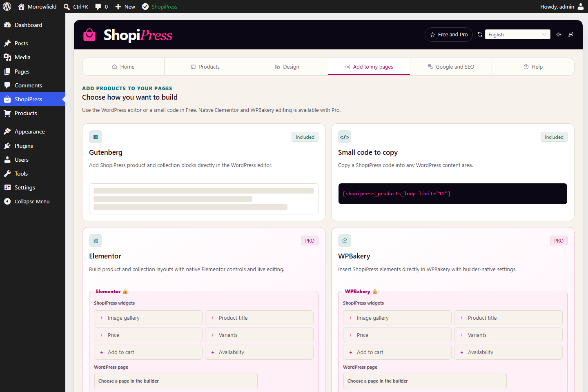This screenshot has height=392, width=588.
Task: Switch to the Design tab
Action: tap(287, 67)
